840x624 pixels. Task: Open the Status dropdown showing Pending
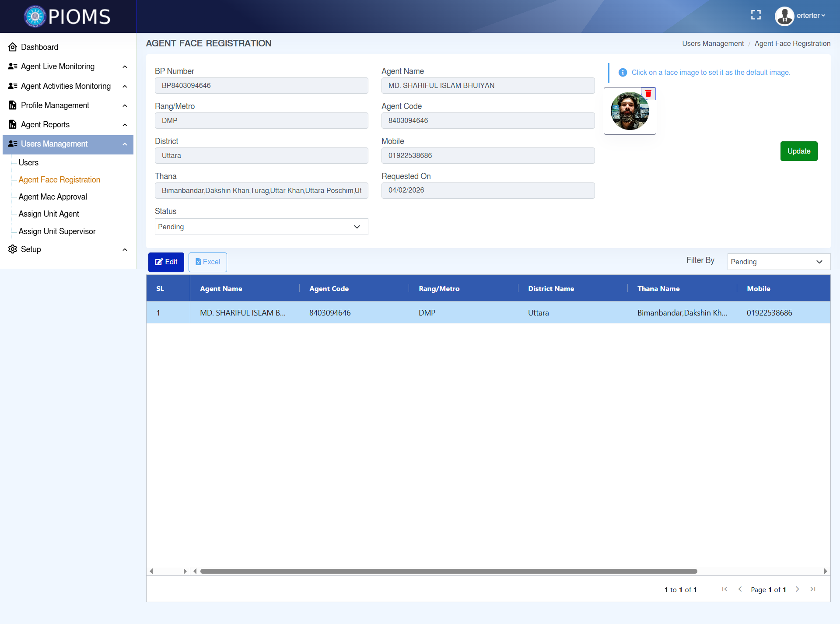261,227
